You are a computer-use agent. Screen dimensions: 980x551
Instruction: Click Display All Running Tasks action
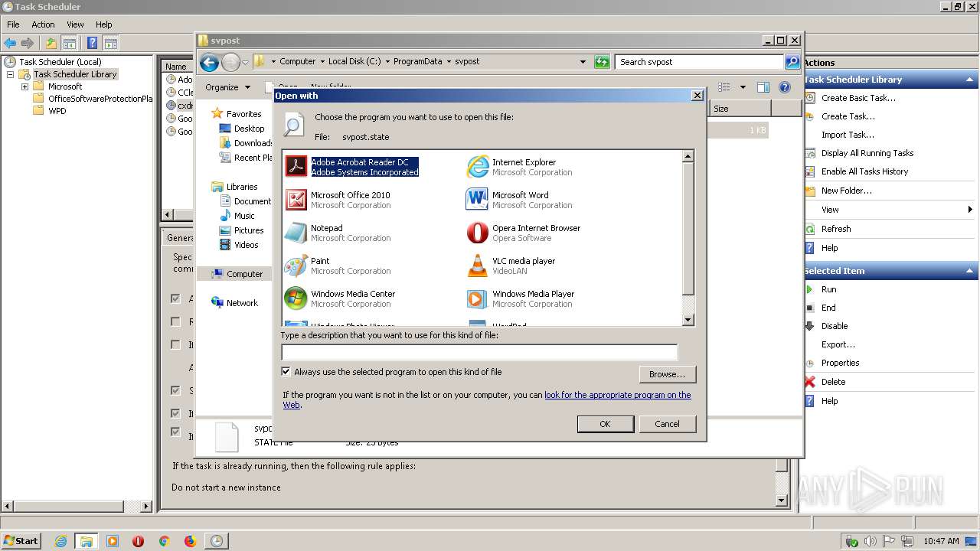pyautogui.click(x=867, y=153)
